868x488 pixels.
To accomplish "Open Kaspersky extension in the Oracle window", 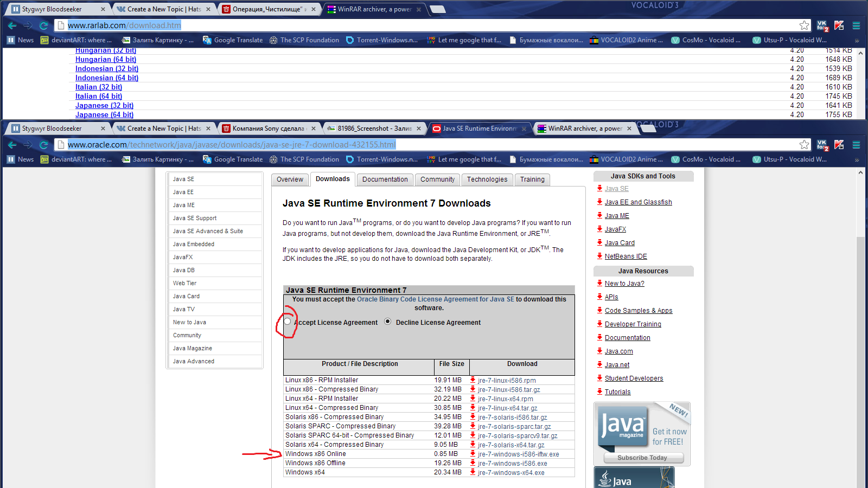I will click(x=839, y=145).
